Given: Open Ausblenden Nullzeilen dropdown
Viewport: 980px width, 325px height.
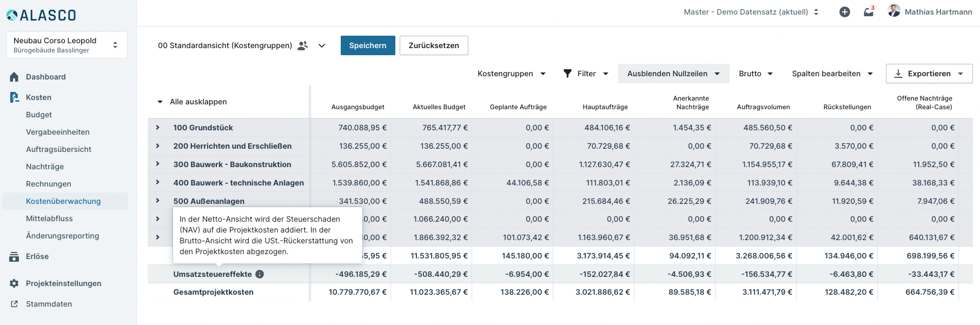Looking at the screenshot, I should pos(673,74).
